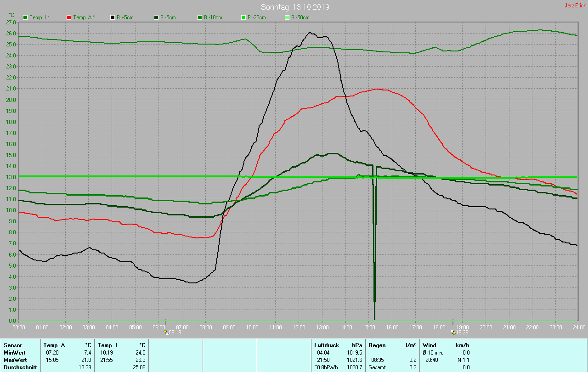Select the Temp. A. legend label
The width and height of the screenshot is (588, 372).
84,17
